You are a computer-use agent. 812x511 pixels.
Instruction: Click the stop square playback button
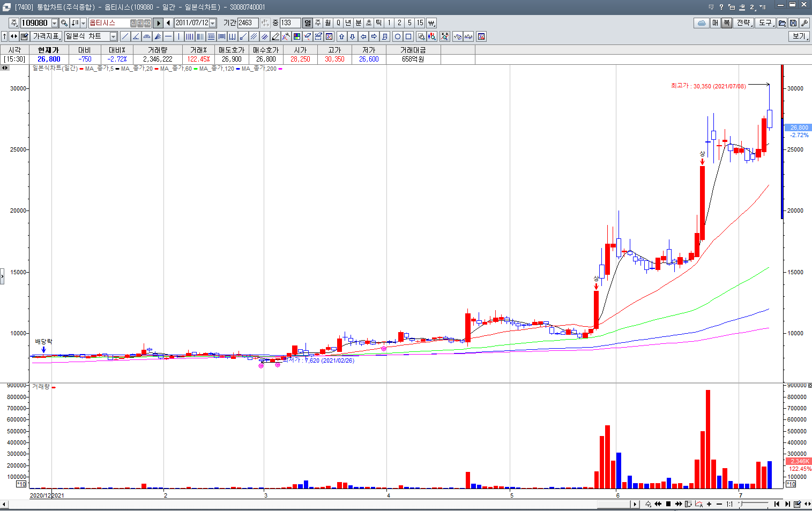tap(668, 504)
